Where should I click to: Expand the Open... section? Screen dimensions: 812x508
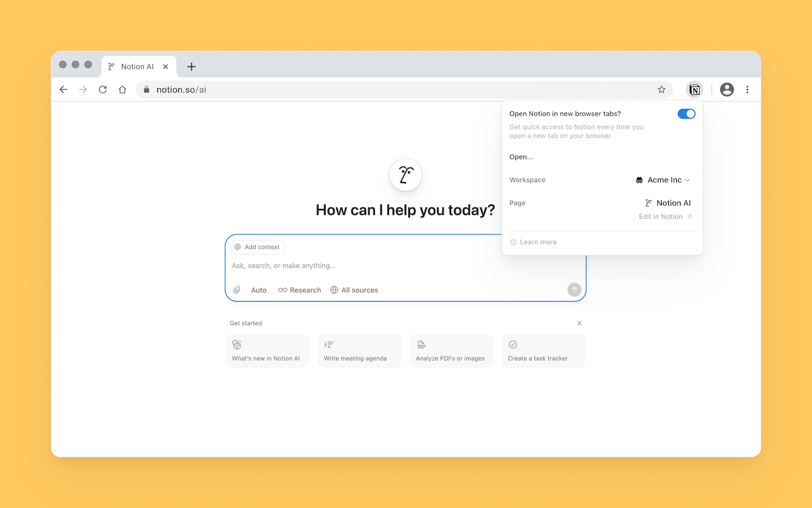[x=521, y=157]
